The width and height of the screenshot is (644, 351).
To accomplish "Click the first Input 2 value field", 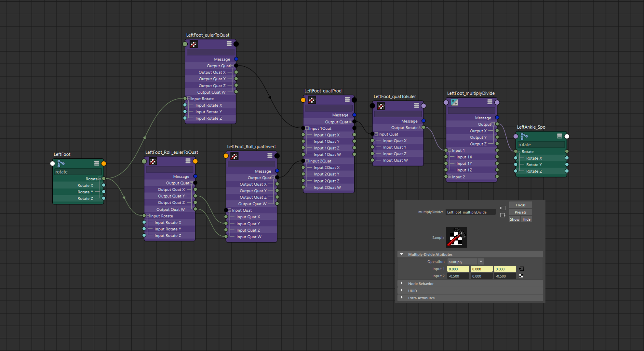I will pyautogui.click(x=458, y=276).
